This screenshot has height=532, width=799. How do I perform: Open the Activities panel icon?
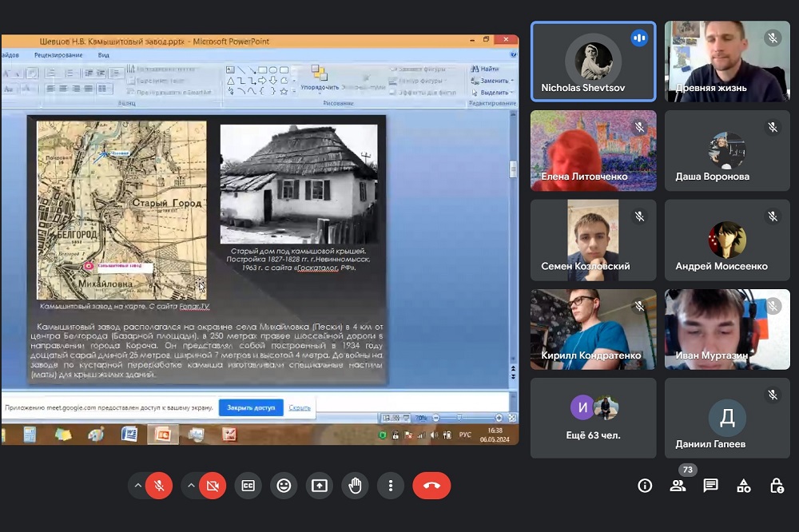click(743, 486)
